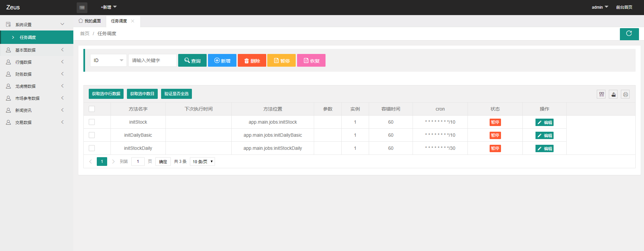Screen dimensions: 644x251
Task: Collapse the 系统设置 menu chevron
Action: 62,24
